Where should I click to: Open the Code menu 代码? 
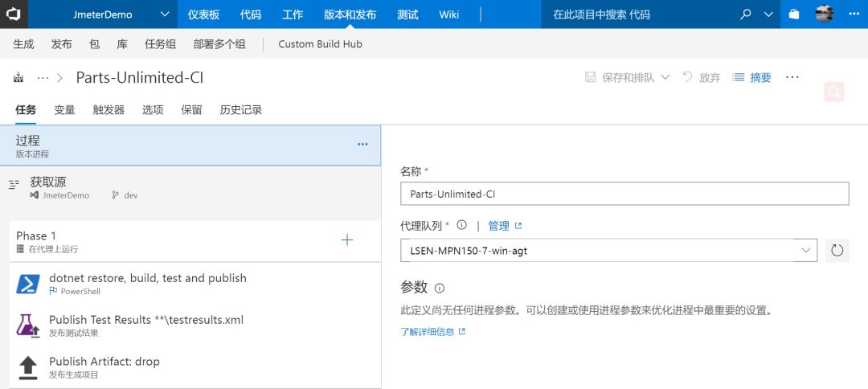coord(250,14)
